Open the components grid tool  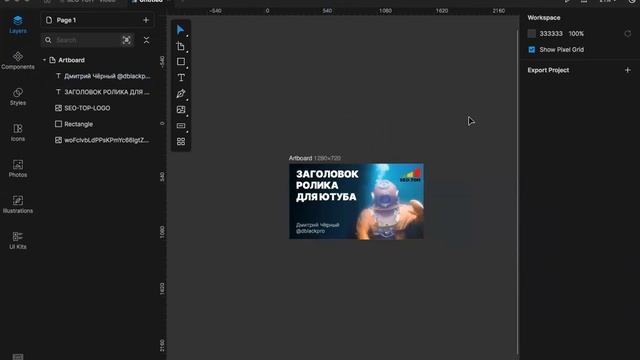point(180,141)
